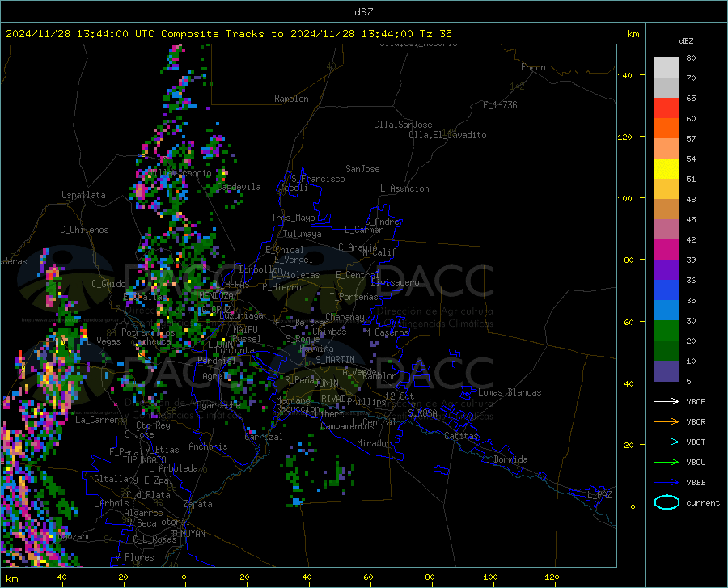The height and width of the screenshot is (588, 728).
Task: Click the Zapata map label
Action: point(198,504)
